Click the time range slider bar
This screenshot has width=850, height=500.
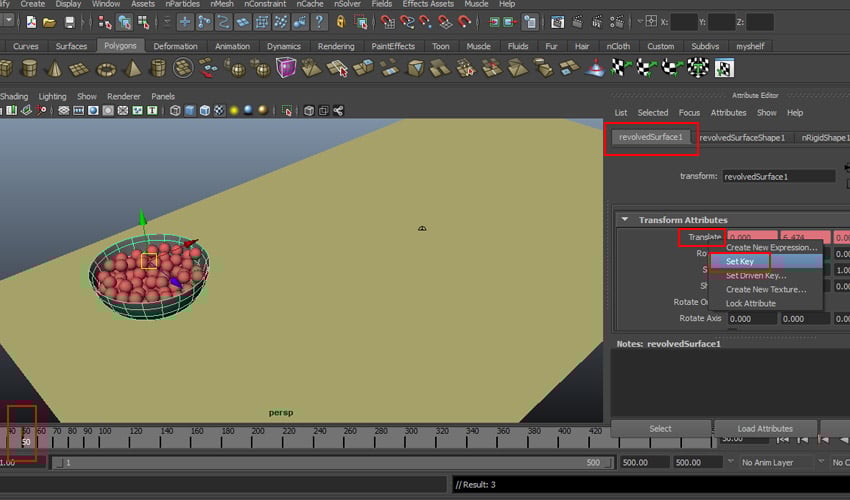pyautogui.click(x=330, y=463)
